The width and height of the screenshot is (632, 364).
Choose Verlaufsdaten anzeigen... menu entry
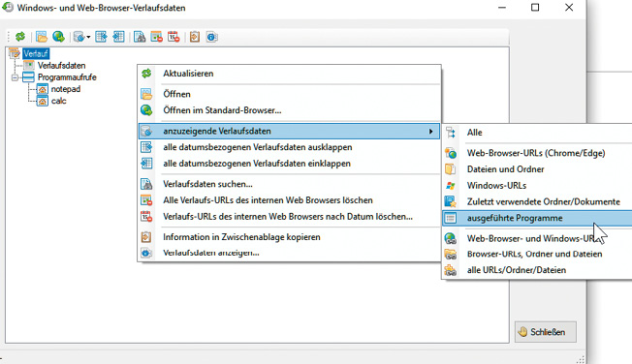tap(289, 253)
